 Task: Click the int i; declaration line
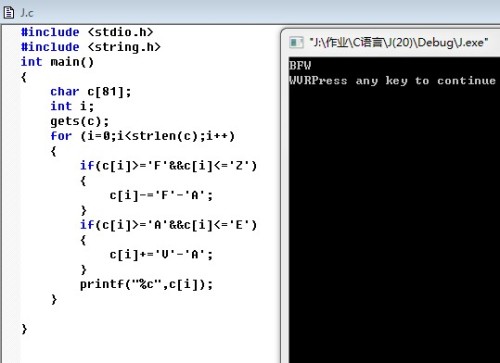pyautogui.click(x=72, y=106)
